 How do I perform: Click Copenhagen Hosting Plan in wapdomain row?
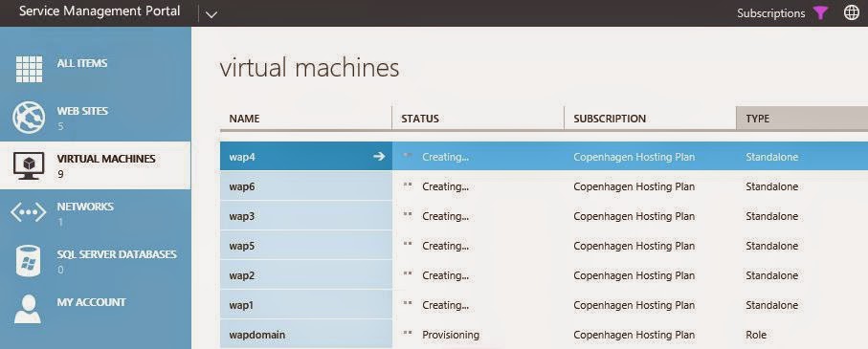click(x=634, y=335)
